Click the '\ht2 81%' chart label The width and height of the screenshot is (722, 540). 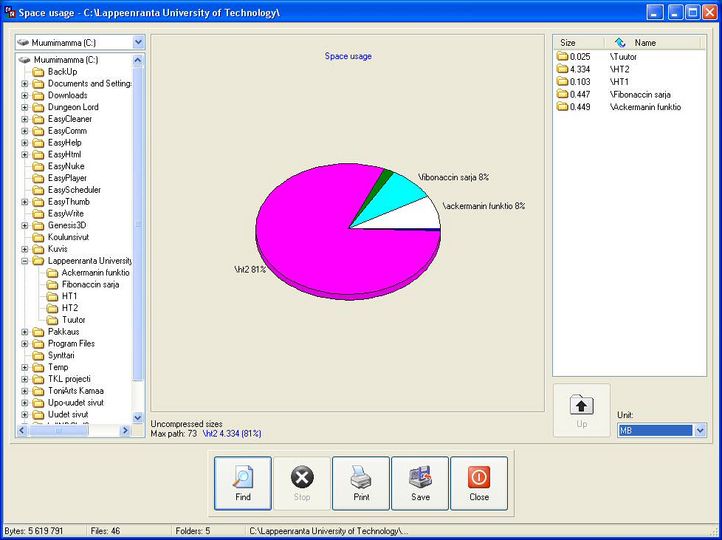[250, 270]
